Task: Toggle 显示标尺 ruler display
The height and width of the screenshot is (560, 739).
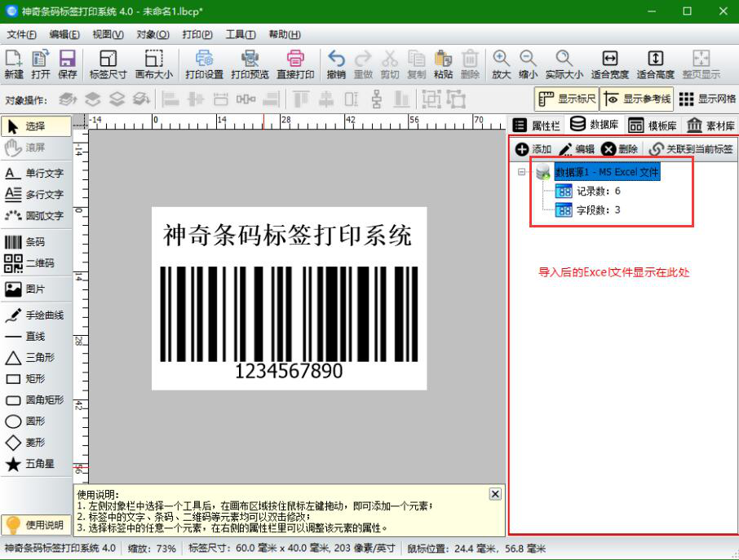Action: click(566, 99)
